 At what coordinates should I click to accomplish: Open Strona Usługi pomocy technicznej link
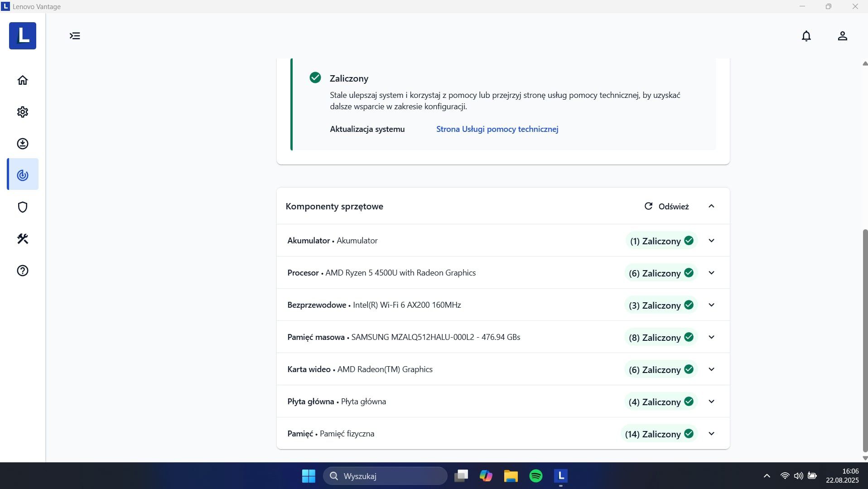(497, 129)
